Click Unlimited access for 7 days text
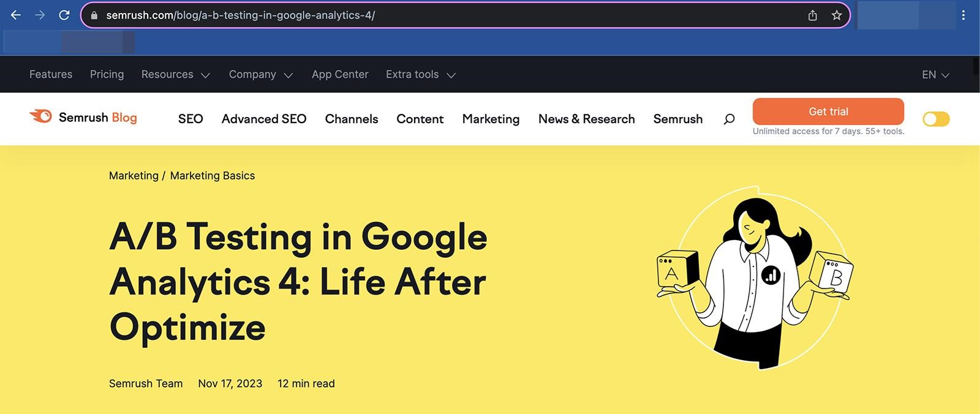 tap(828, 131)
